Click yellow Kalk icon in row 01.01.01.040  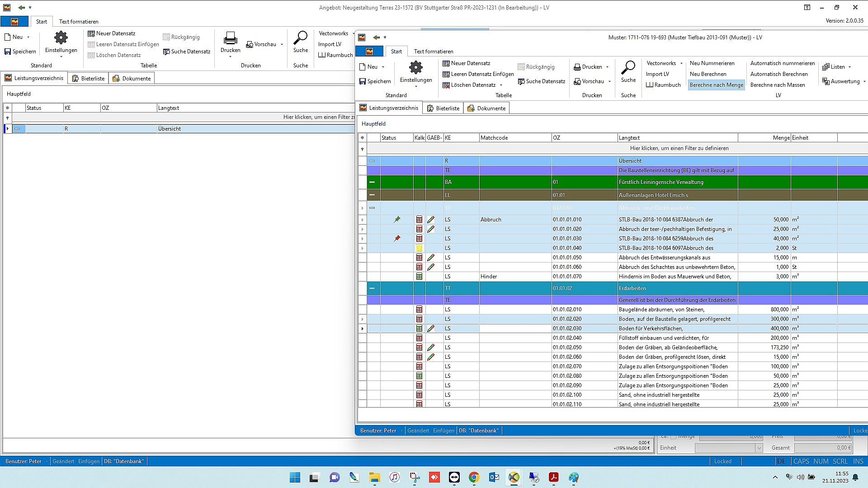click(x=419, y=248)
